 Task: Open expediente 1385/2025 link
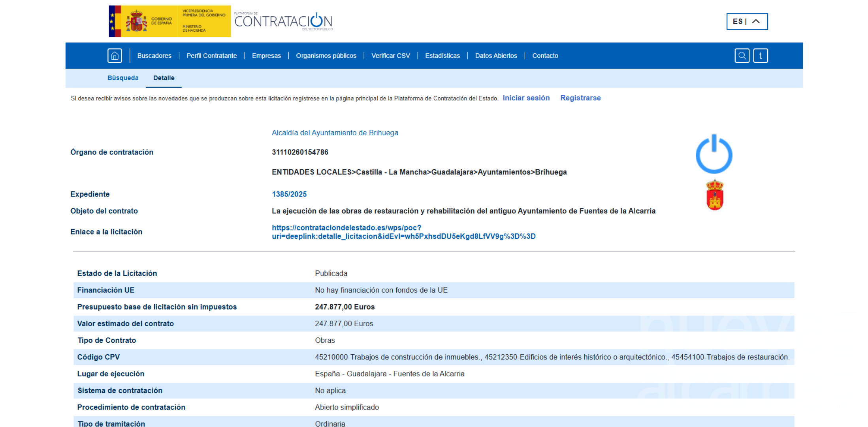point(289,194)
